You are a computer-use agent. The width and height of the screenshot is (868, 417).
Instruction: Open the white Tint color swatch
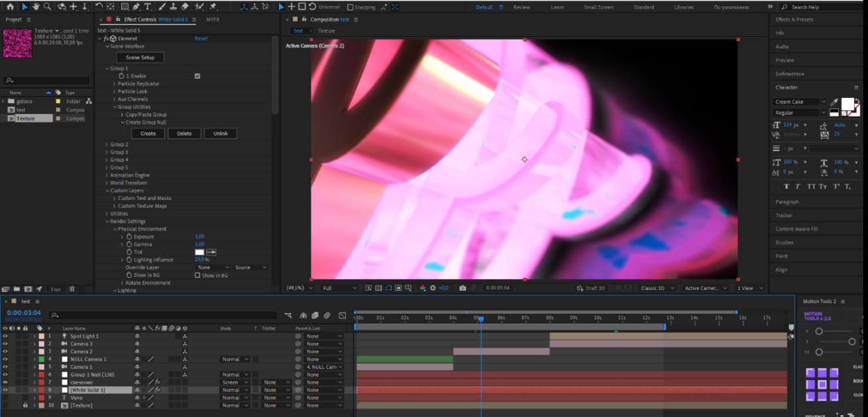pos(199,252)
